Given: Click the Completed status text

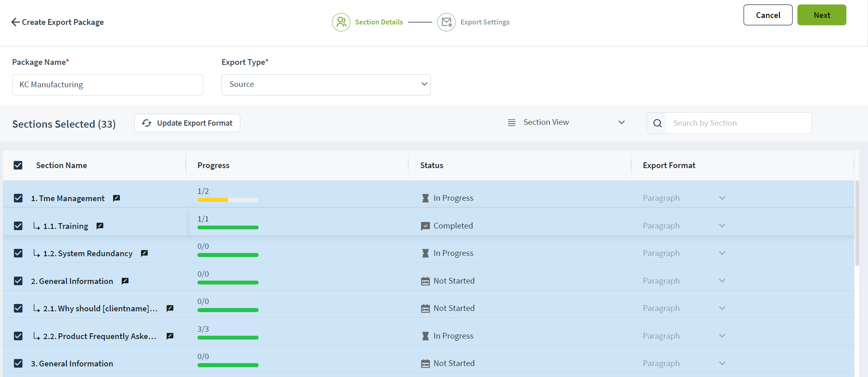Looking at the screenshot, I should coord(453,226).
